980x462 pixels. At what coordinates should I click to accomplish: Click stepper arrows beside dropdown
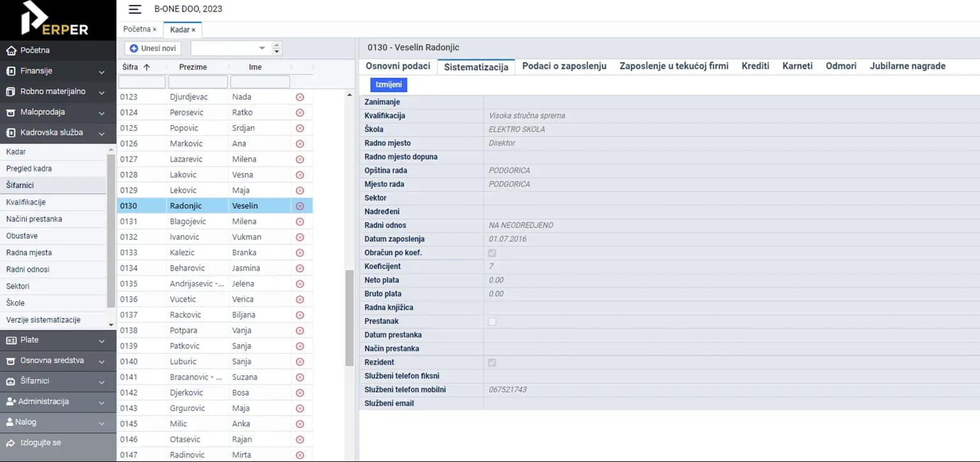pos(277,48)
